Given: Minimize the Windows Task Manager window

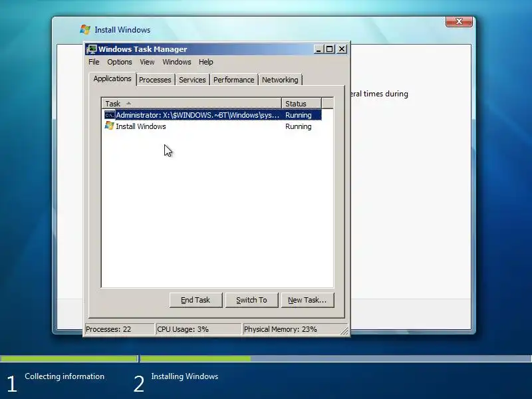Looking at the screenshot, I should click(319, 49).
